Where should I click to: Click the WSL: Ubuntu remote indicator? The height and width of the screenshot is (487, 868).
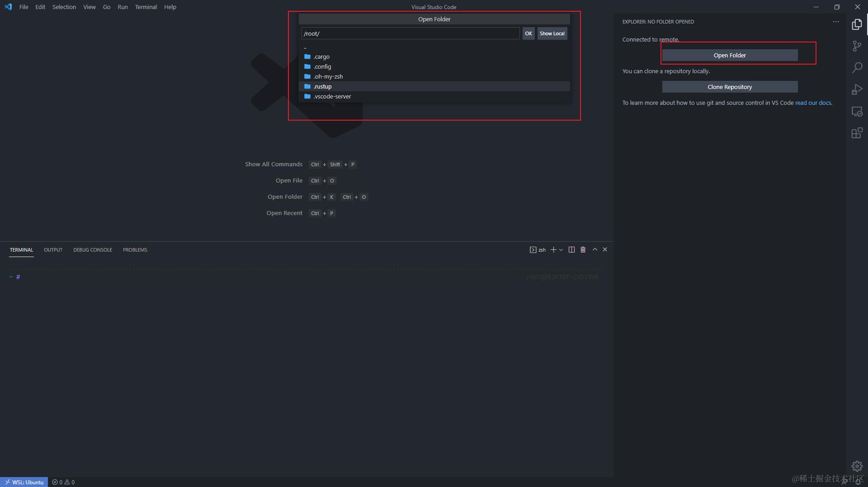(x=24, y=482)
